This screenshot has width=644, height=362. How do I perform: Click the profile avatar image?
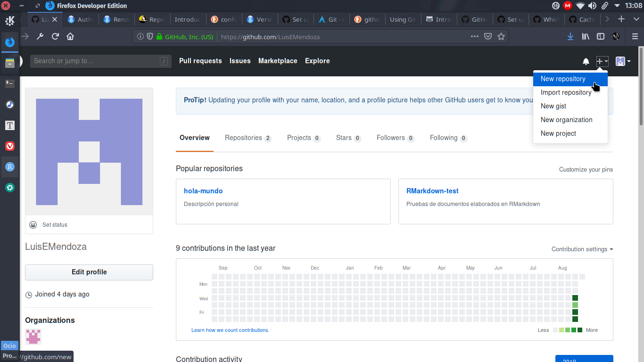[89, 152]
